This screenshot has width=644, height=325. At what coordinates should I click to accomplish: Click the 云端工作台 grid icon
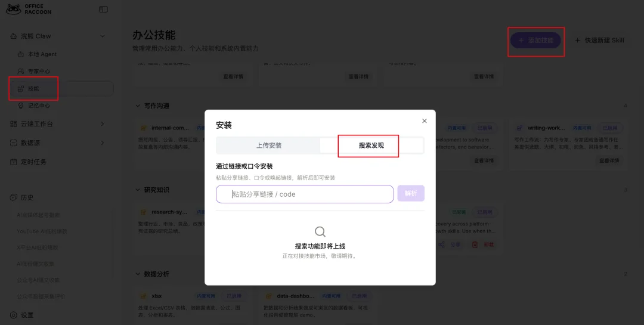pyautogui.click(x=14, y=123)
